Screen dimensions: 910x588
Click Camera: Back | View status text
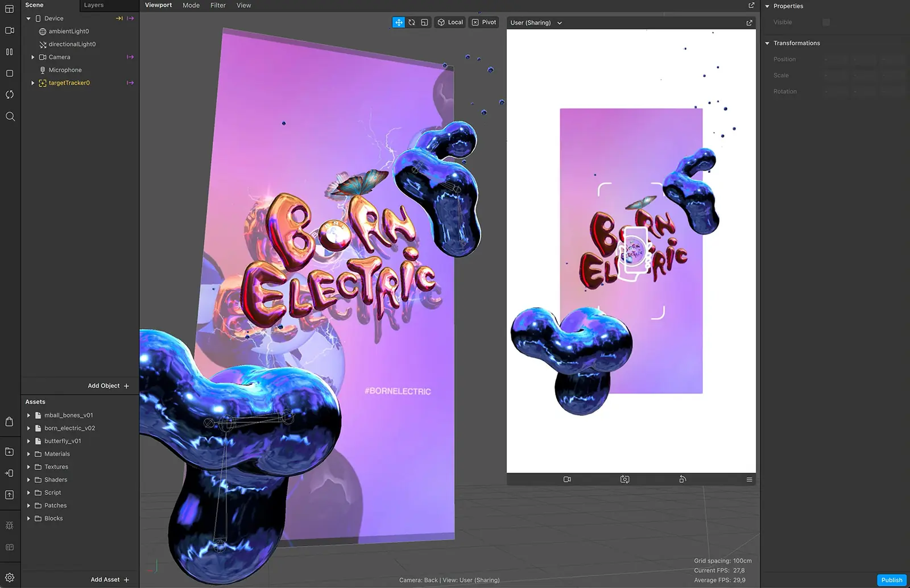tap(449, 580)
